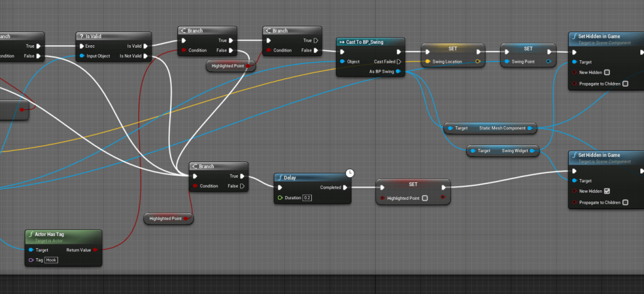Click the Static Mesh Component output pin
This screenshot has height=294, width=644.
pyautogui.click(x=530, y=128)
